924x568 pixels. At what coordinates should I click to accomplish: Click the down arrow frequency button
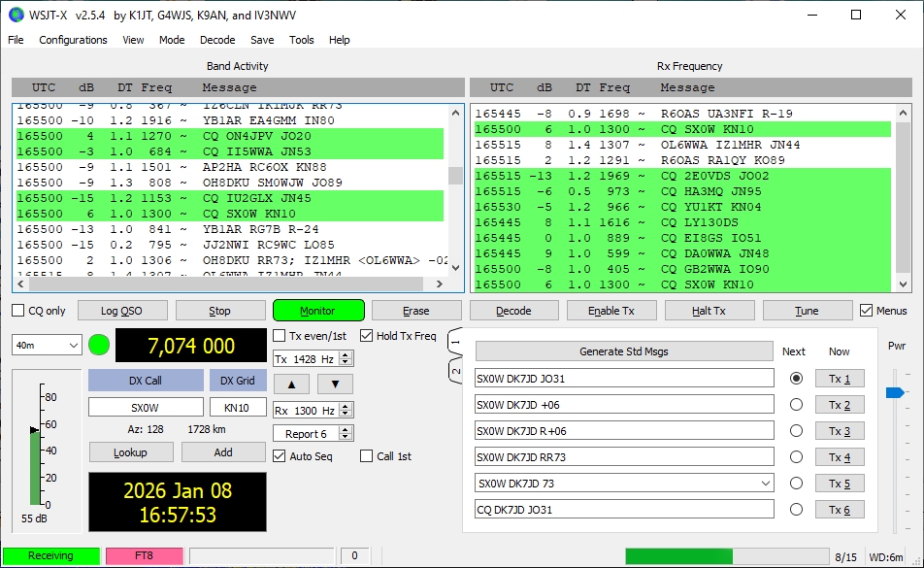tap(336, 384)
